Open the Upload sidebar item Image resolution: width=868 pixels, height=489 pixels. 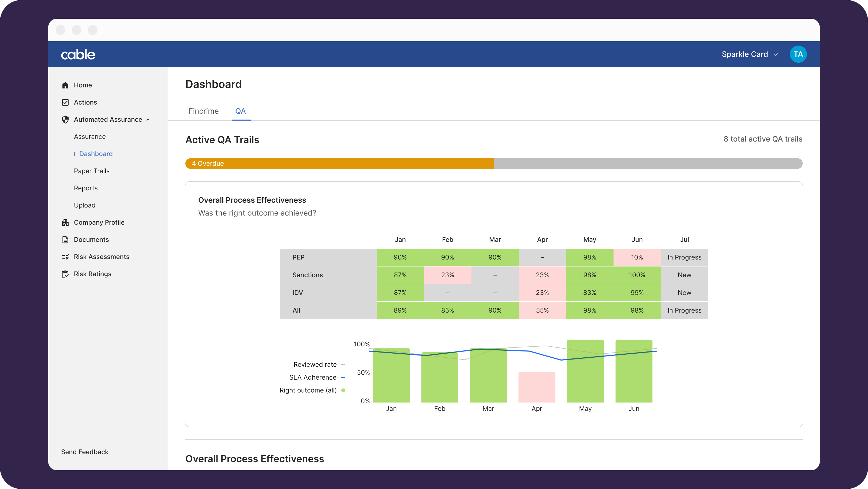tap(85, 205)
